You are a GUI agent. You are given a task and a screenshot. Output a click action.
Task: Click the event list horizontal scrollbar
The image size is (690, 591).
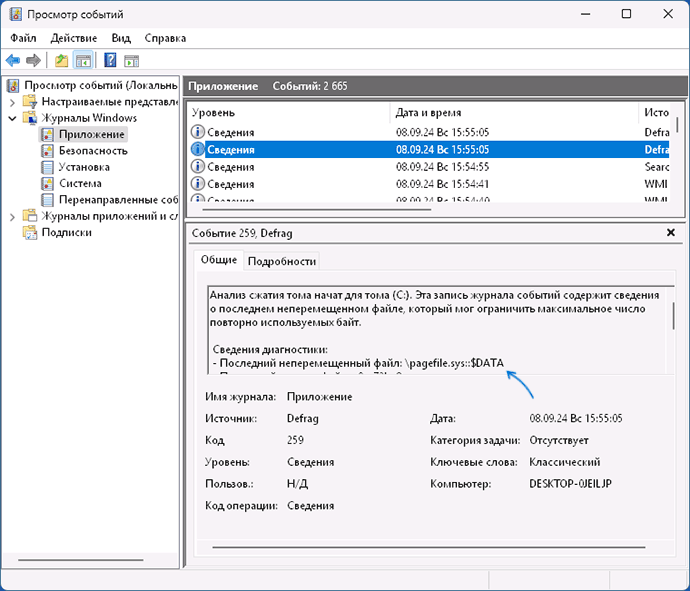(316, 209)
